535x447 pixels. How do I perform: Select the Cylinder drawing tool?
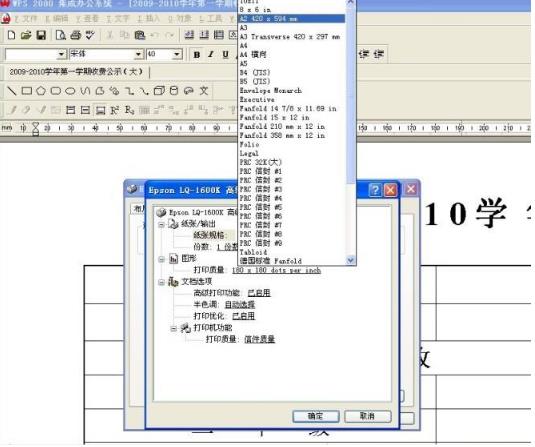click(174, 91)
